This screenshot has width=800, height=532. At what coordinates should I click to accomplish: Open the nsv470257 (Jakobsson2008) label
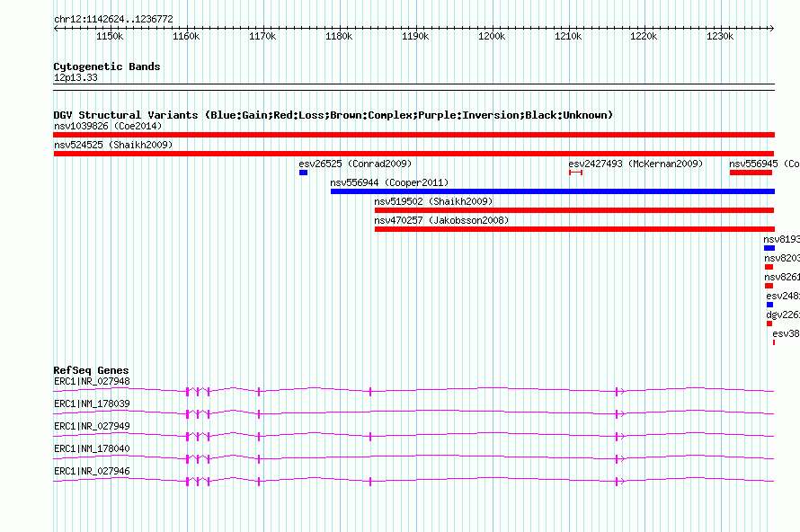(441, 220)
